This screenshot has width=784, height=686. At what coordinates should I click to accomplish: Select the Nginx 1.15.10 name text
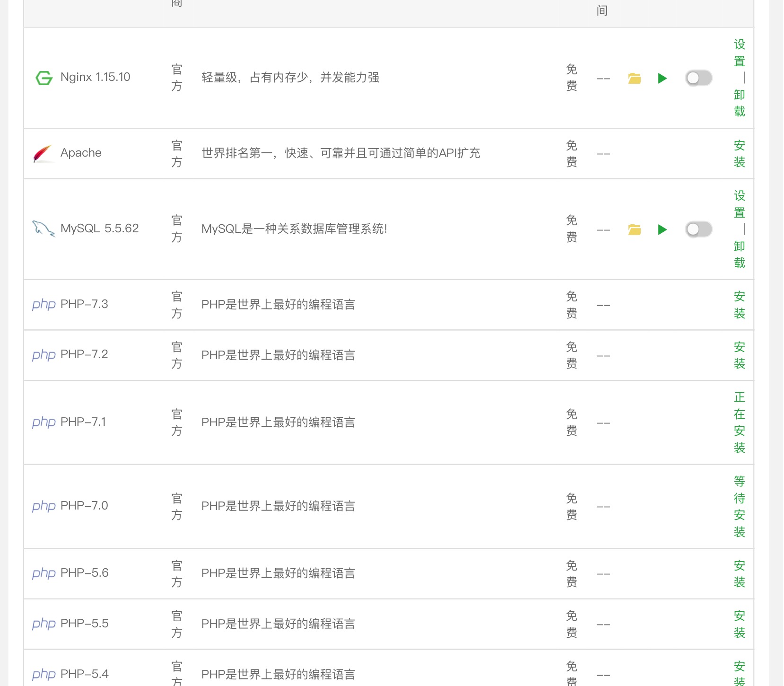(96, 77)
